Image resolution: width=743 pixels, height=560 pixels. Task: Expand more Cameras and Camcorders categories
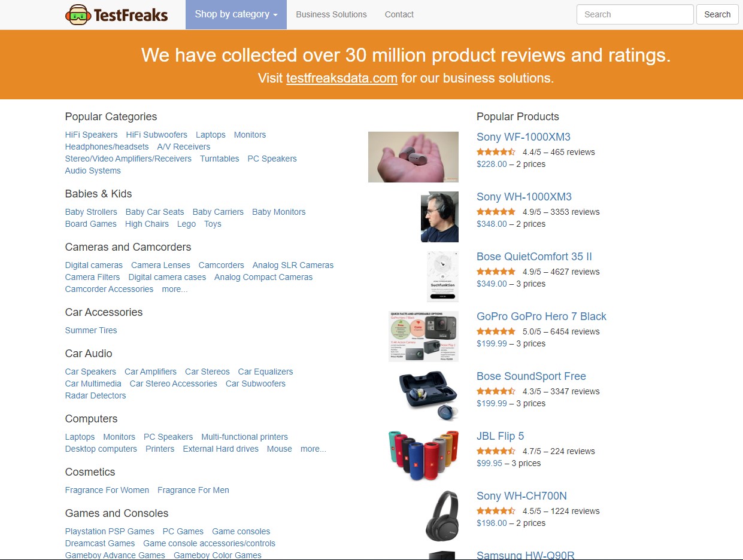[x=175, y=289]
